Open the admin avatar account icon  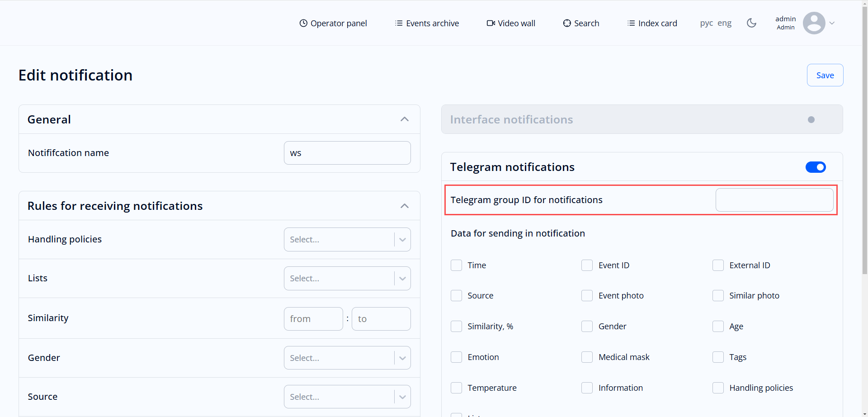[x=815, y=23]
